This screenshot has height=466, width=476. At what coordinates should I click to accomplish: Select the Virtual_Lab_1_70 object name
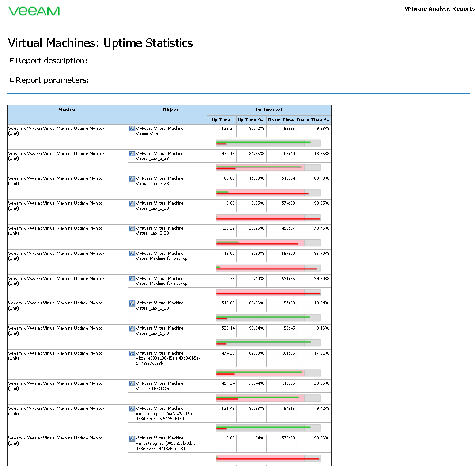point(152,333)
